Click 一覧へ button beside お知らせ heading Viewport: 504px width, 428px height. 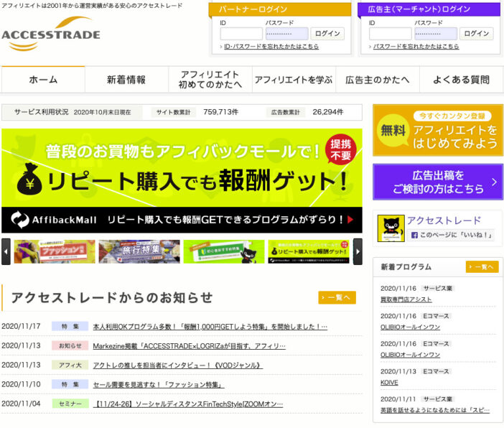tap(337, 298)
